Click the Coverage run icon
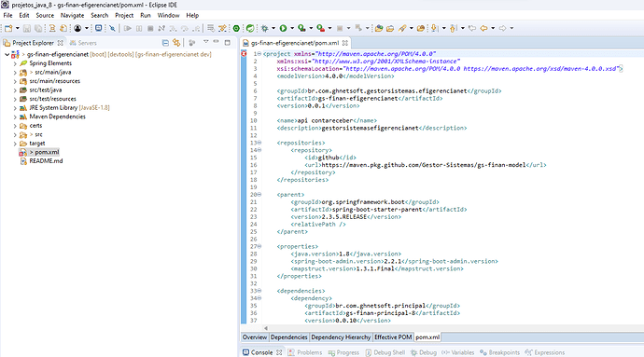This screenshot has height=357, width=644. (x=301, y=28)
